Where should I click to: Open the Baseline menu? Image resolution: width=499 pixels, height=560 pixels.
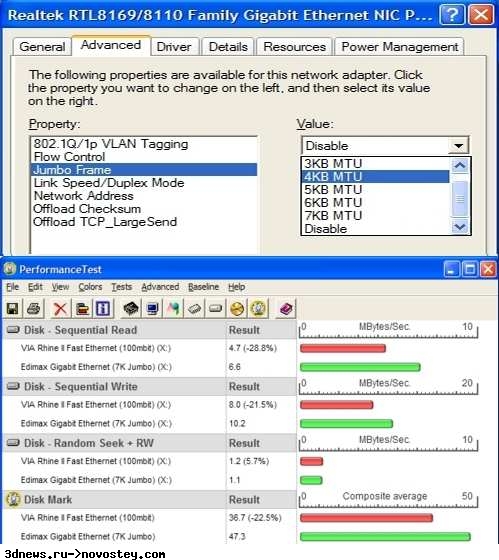tap(203, 287)
